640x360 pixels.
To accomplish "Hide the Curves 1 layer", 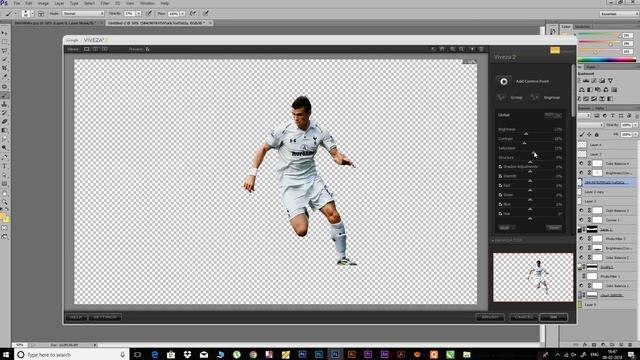I will click(x=581, y=220).
